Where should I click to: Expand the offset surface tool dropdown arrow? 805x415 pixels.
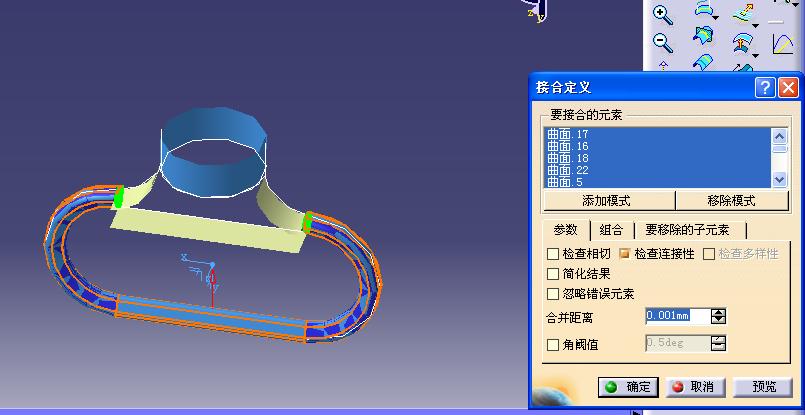(755, 55)
